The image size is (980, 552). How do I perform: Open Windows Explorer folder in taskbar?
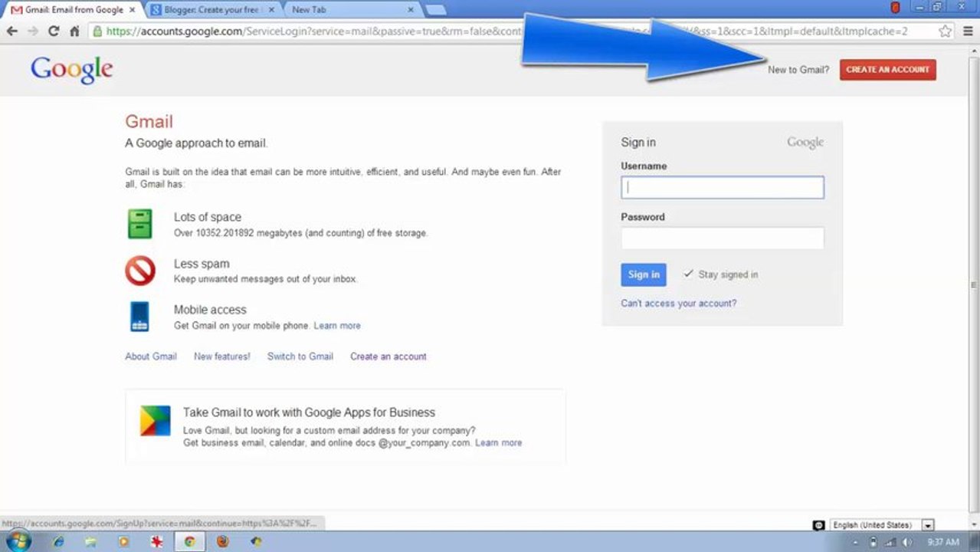pos(91,541)
